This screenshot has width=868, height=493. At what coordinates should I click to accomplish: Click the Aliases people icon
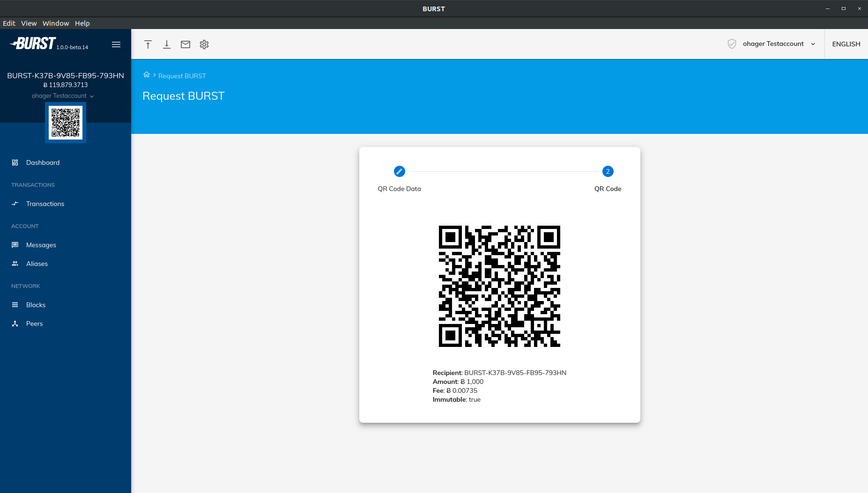(15, 264)
